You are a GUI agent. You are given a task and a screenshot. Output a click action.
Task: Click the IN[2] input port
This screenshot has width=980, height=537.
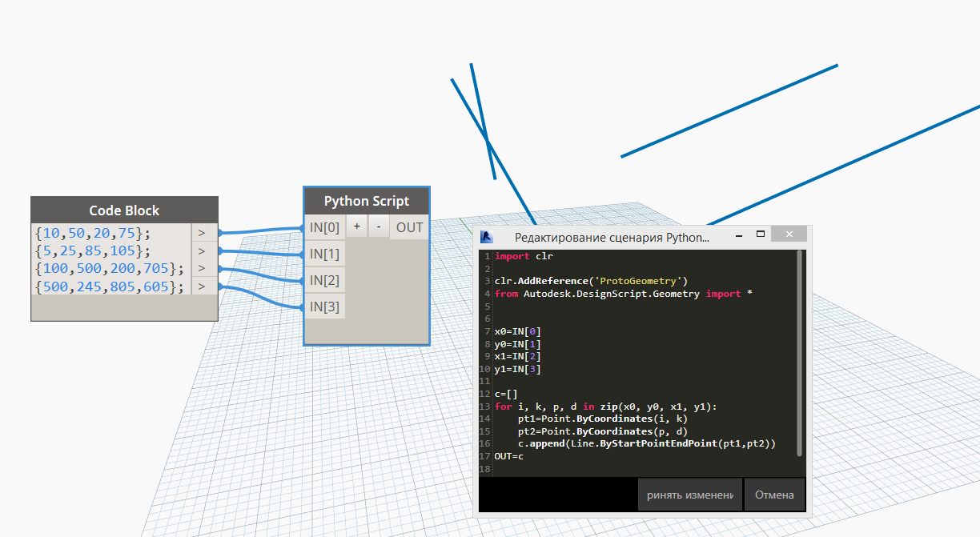tap(325, 280)
